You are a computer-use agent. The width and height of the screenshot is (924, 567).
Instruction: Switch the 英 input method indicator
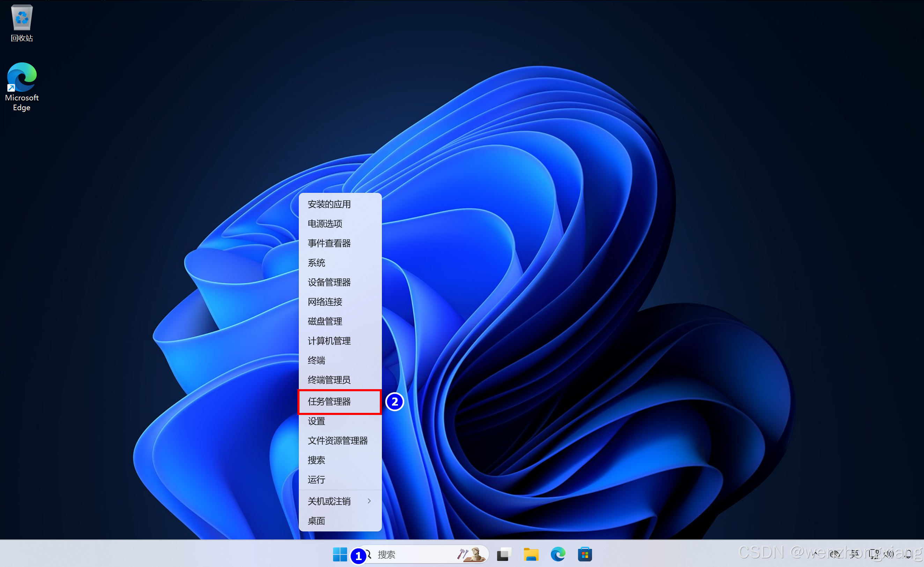pos(855,554)
